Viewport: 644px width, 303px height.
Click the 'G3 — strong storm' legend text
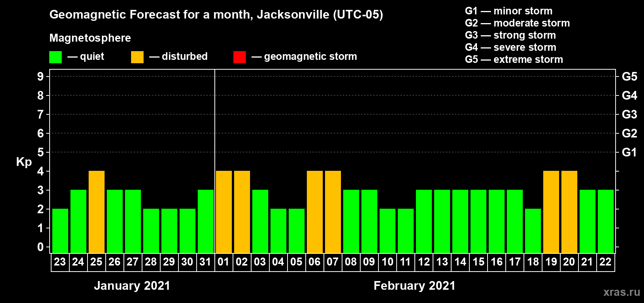pos(511,35)
